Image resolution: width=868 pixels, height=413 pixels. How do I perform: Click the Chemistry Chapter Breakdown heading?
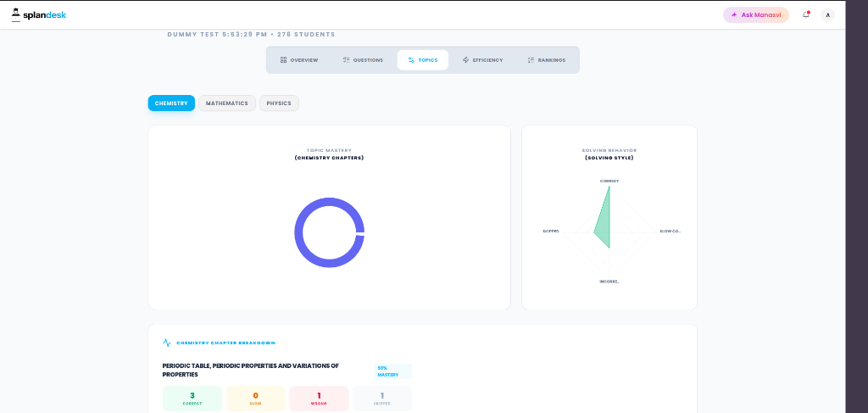coord(225,343)
